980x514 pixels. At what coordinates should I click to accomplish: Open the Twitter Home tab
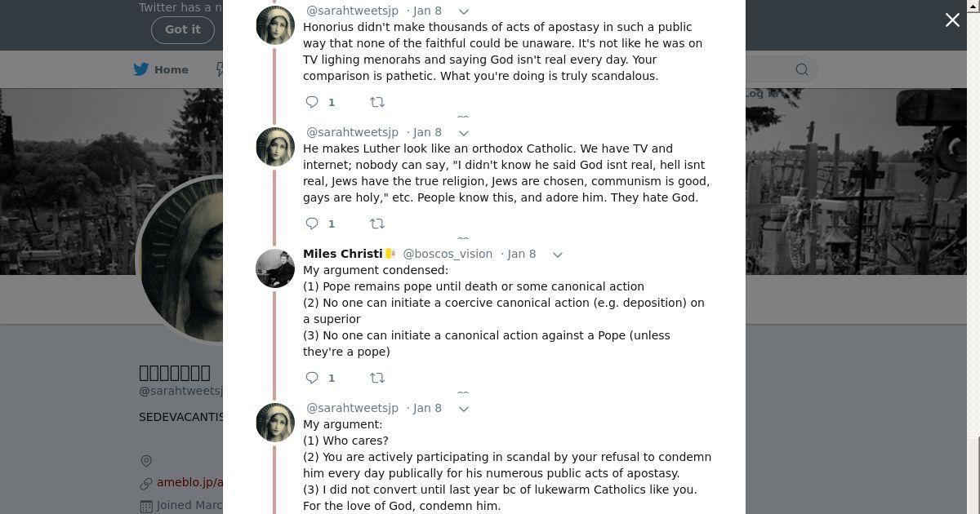point(162,69)
